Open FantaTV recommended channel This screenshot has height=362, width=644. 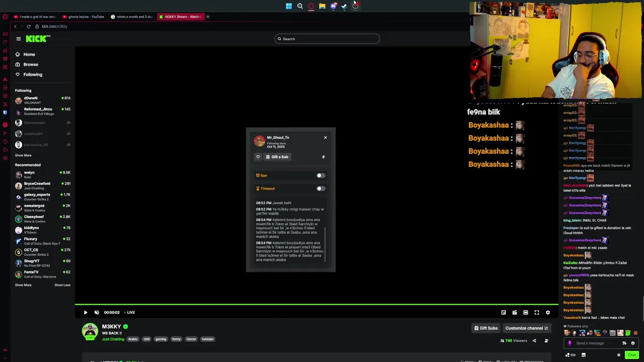point(43,274)
